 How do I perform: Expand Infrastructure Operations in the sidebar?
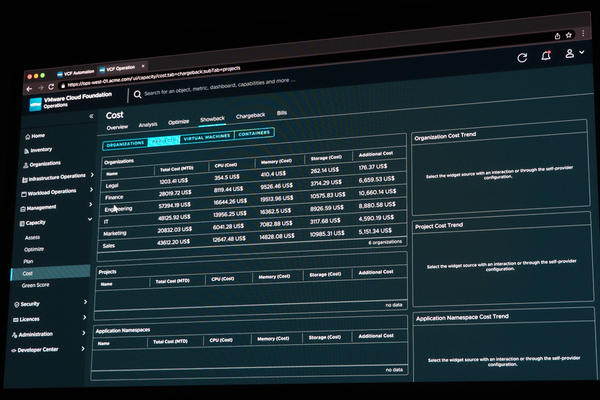(57, 177)
